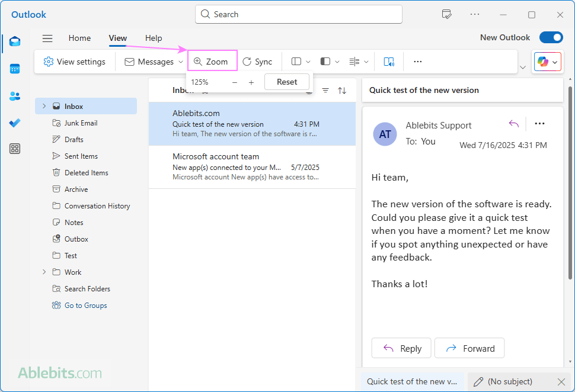
Task: Open the message list filter icon
Action: [x=325, y=91]
